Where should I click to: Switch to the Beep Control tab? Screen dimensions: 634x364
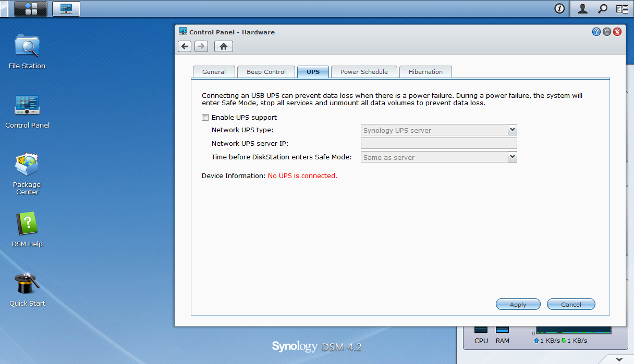click(x=266, y=72)
